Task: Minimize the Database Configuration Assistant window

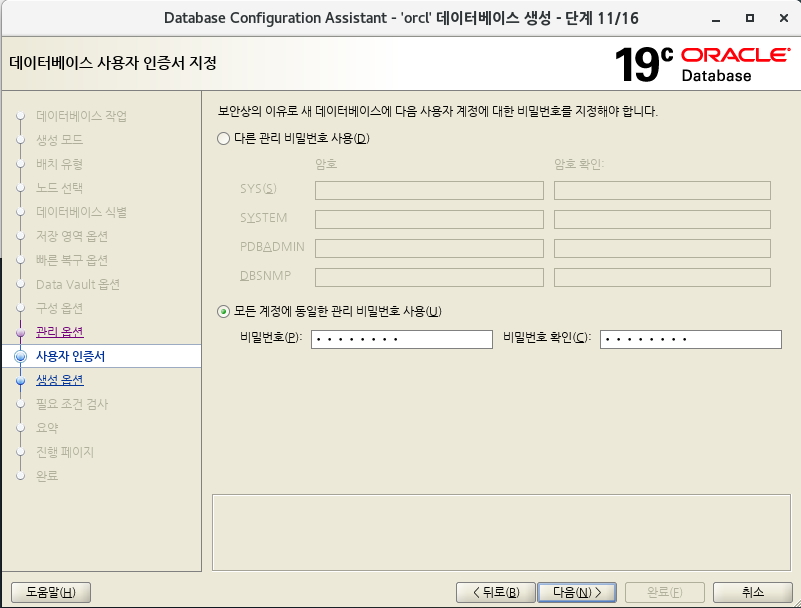Action: pyautogui.click(x=716, y=18)
